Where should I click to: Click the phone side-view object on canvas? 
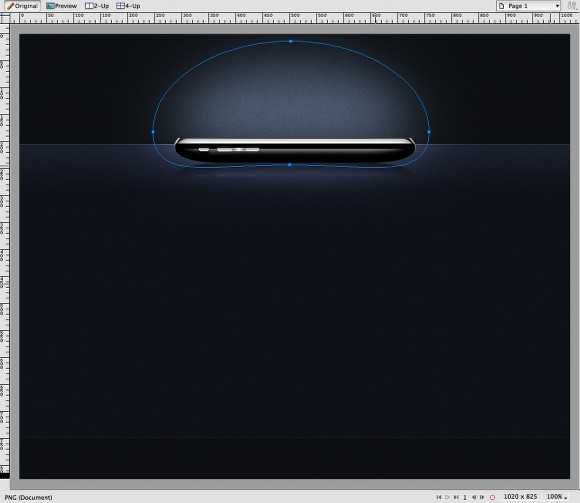coord(294,150)
